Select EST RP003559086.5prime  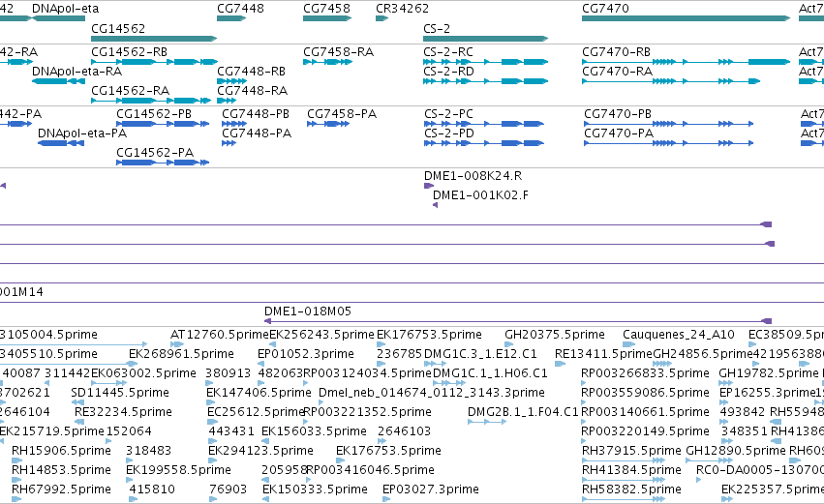coord(645,392)
